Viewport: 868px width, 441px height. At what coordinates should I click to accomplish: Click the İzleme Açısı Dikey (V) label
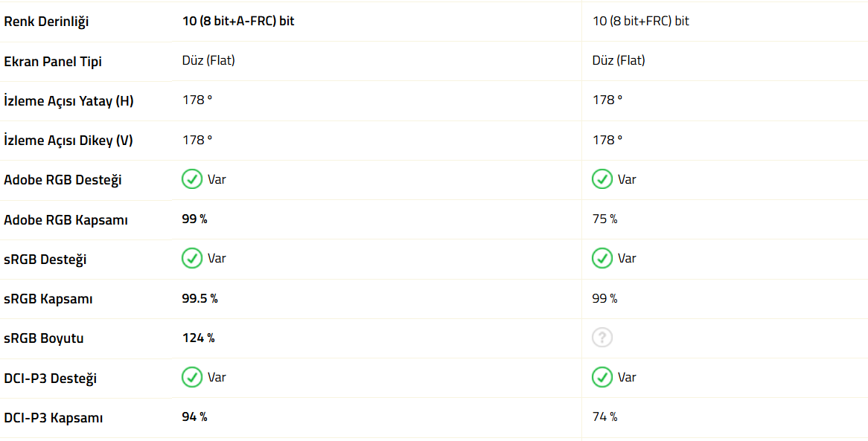pos(68,140)
